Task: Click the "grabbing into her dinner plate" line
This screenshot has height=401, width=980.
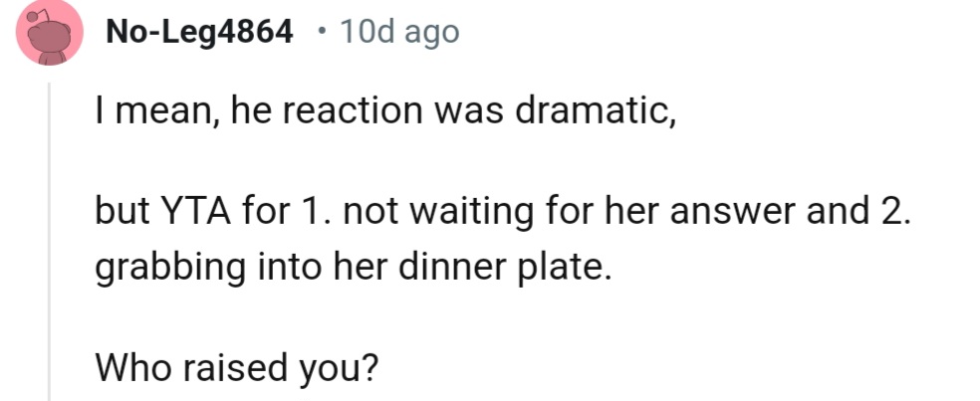Action: click(x=351, y=269)
